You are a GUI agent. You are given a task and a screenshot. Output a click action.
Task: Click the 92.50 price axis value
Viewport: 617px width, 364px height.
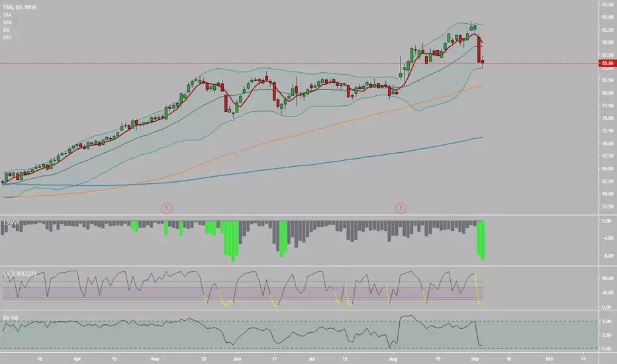pyautogui.click(x=608, y=30)
